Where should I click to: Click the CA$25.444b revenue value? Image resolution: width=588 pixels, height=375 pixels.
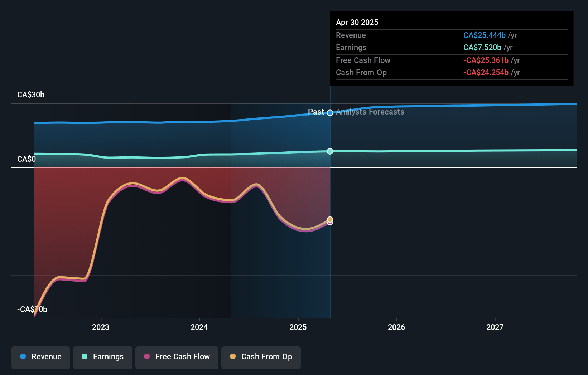pyautogui.click(x=485, y=35)
